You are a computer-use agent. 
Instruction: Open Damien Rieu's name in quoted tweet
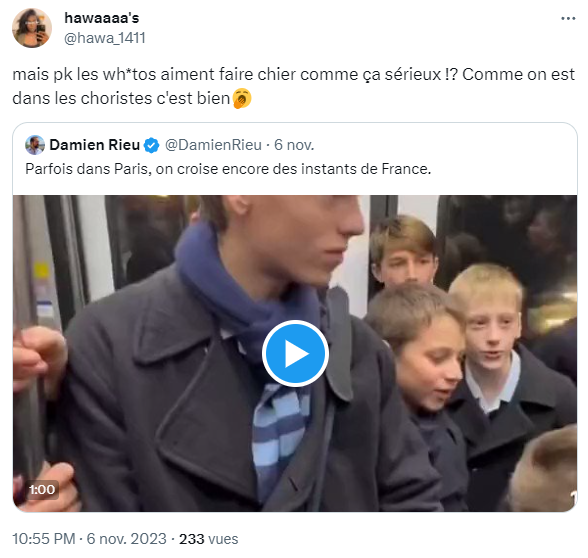click(94, 145)
